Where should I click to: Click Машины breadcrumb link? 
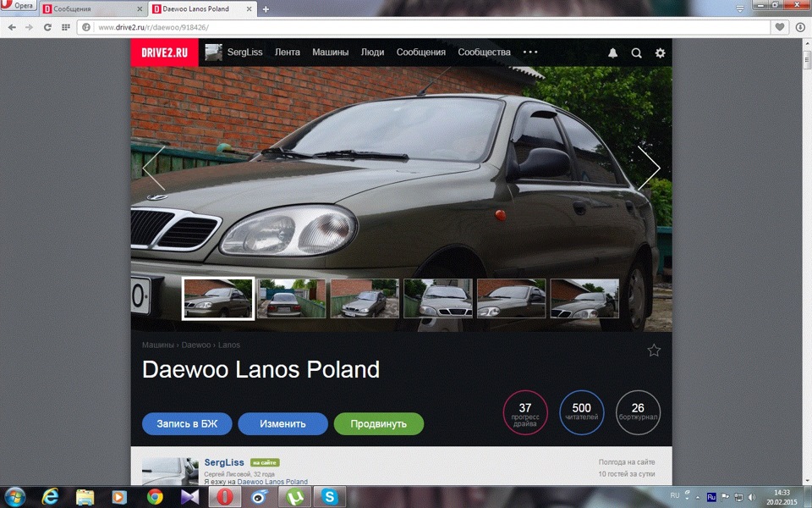[x=158, y=345]
